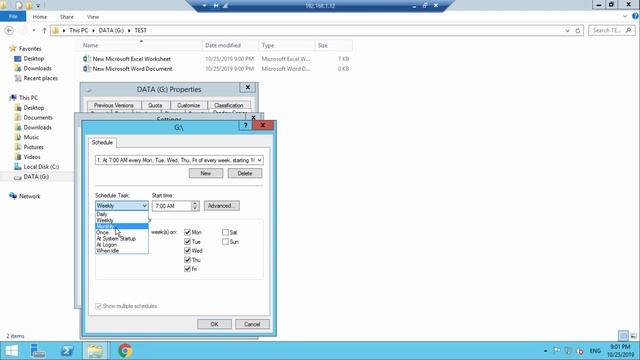Open Advanced schedule options

222,206
